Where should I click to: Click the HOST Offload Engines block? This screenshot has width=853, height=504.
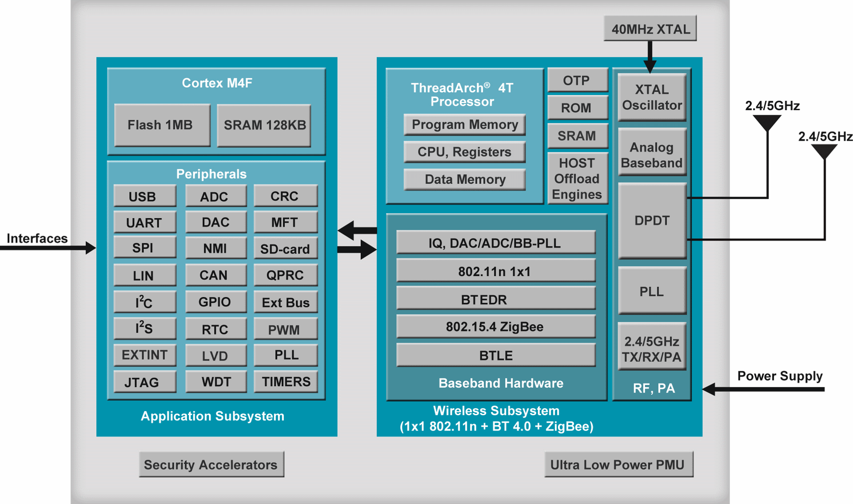click(x=578, y=179)
